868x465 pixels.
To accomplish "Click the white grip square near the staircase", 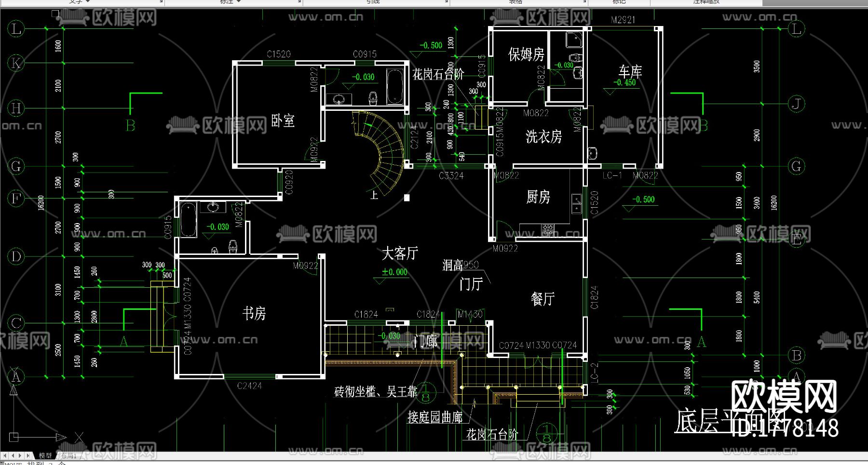I will tap(407, 198).
